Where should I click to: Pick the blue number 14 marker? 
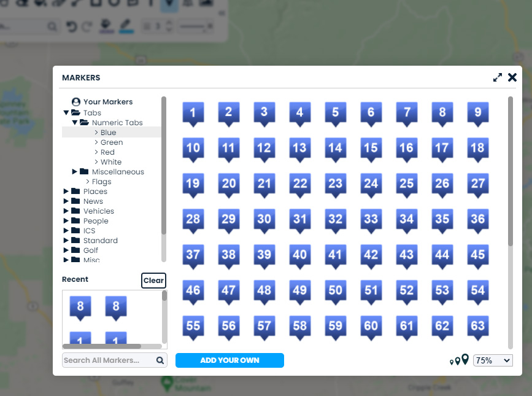pos(335,149)
